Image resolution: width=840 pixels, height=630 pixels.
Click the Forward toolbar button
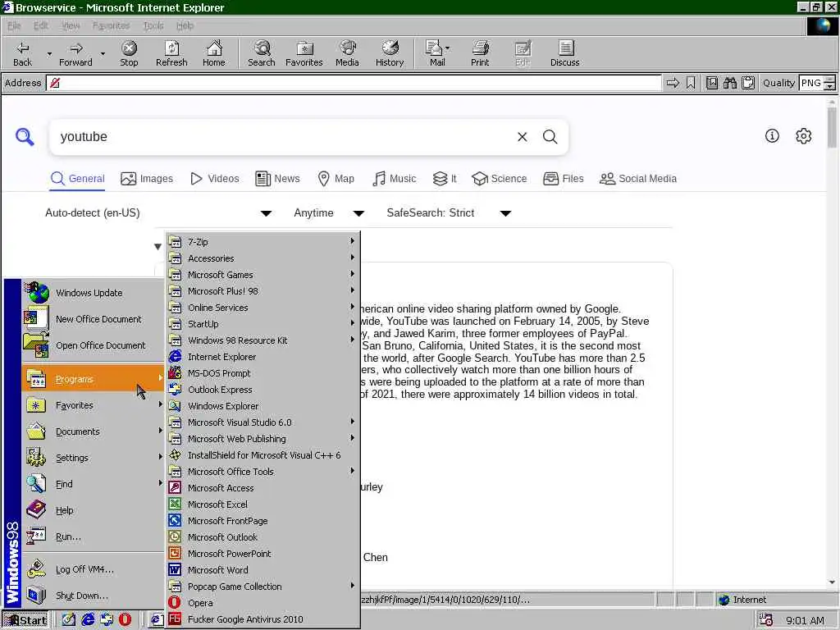75,53
